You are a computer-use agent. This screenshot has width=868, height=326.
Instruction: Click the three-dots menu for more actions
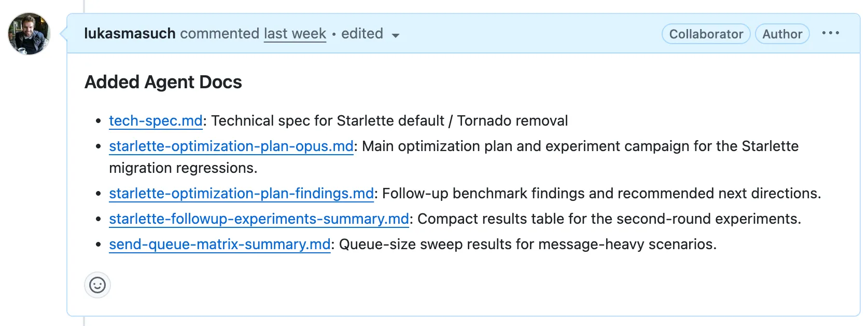pyautogui.click(x=832, y=33)
